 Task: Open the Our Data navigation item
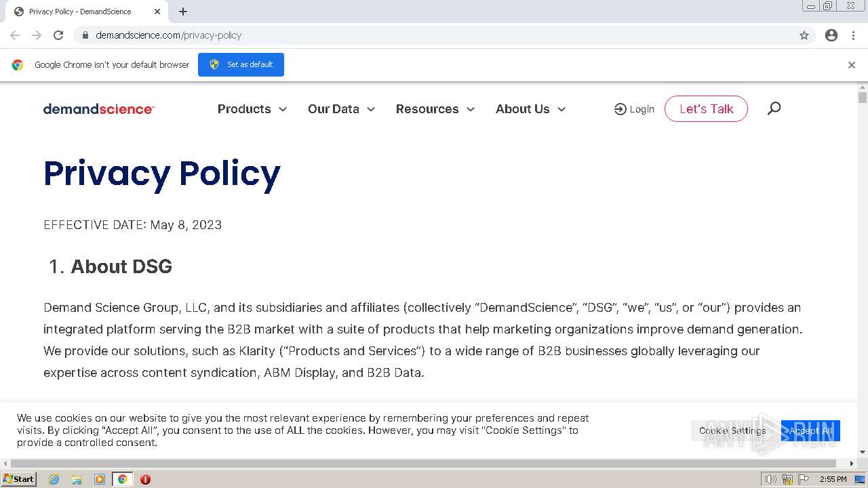[334, 109]
